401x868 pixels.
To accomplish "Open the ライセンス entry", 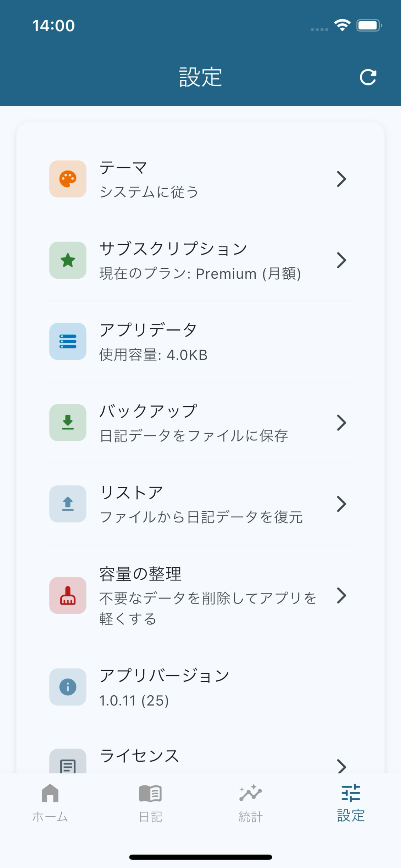I will point(139,756).
